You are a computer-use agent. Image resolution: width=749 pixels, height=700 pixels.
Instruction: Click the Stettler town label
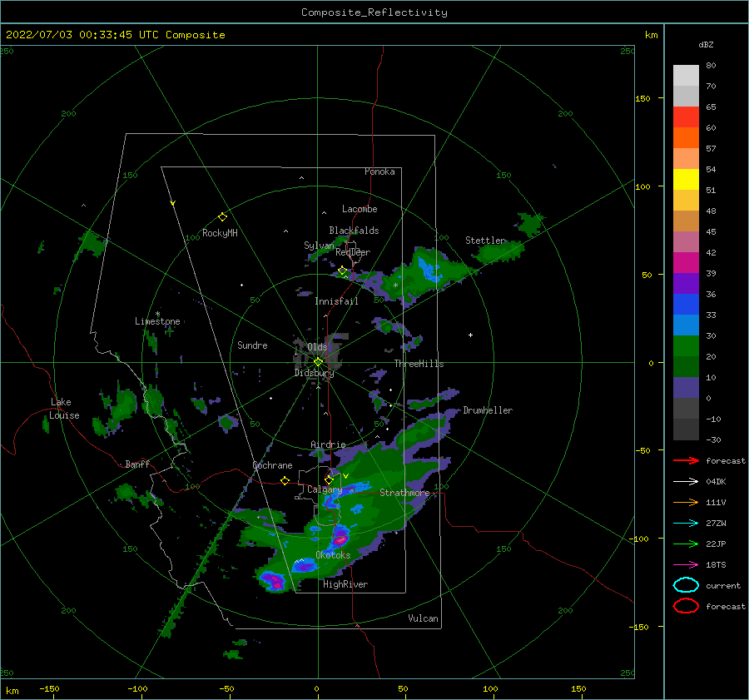click(485, 241)
